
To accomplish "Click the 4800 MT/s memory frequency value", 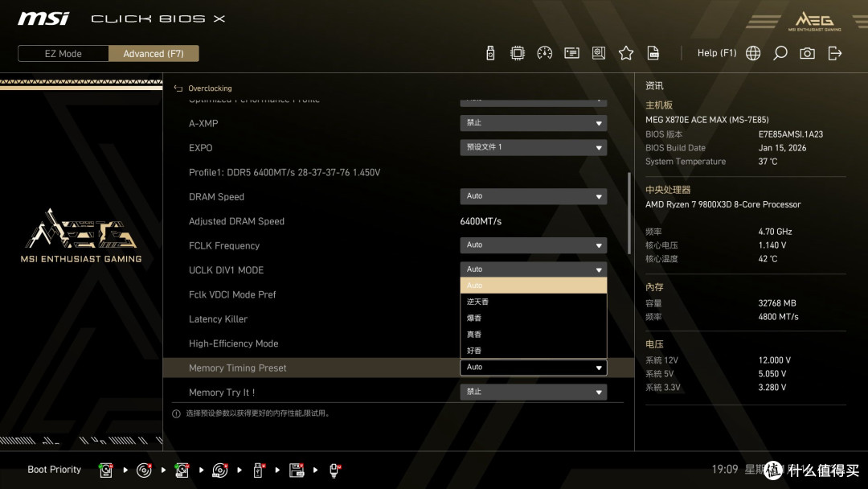I will pos(778,317).
